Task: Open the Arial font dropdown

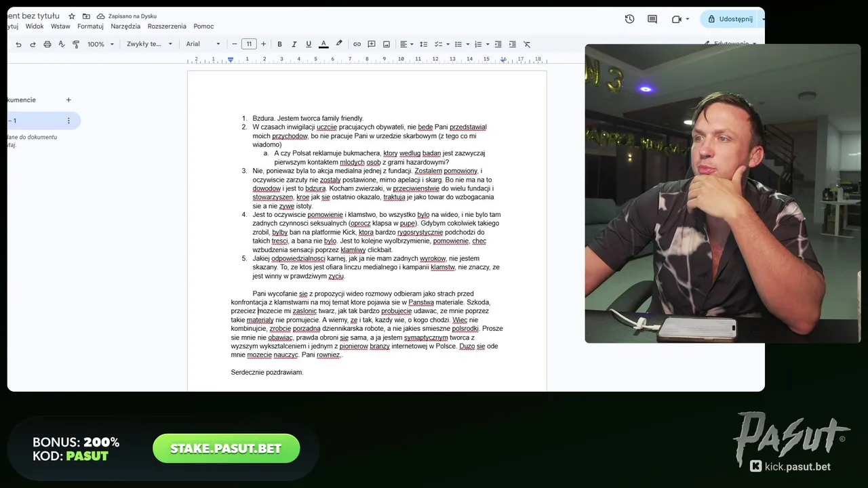Action: (203, 44)
